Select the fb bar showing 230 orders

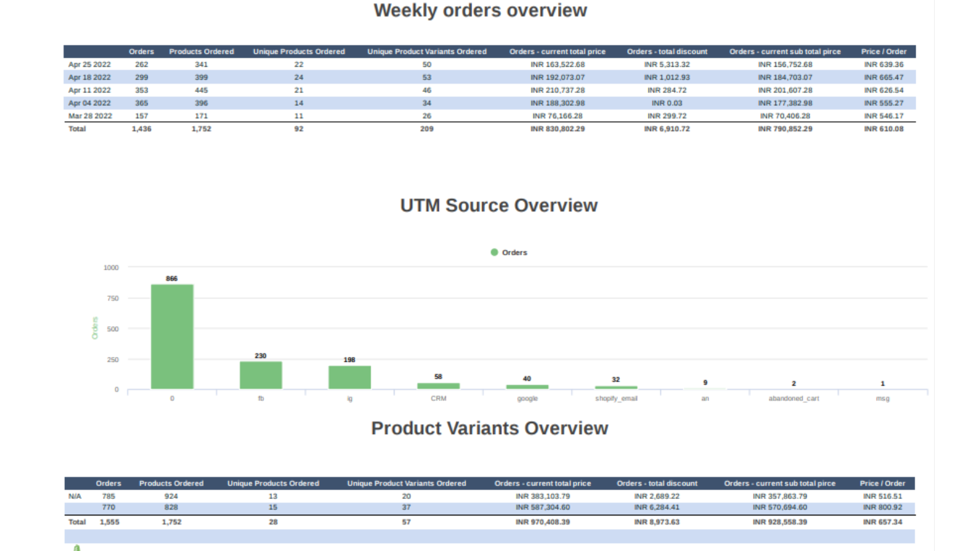click(261, 375)
